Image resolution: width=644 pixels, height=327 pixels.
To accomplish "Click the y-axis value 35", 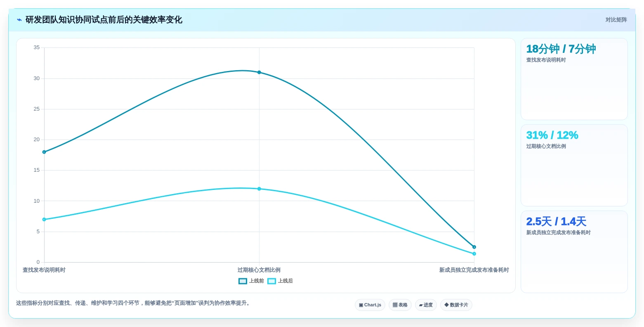I will tap(37, 47).
